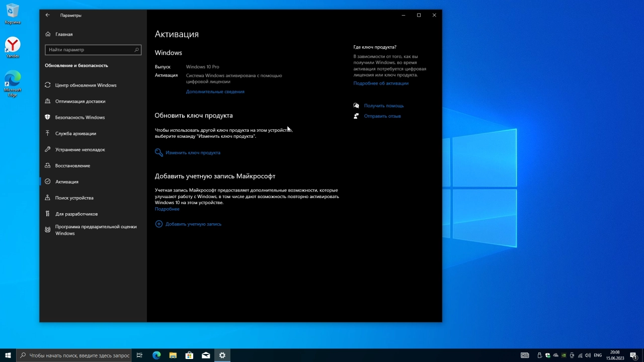Open the Windows Start menu
644x362 pixels.
[x=8, y=355]
